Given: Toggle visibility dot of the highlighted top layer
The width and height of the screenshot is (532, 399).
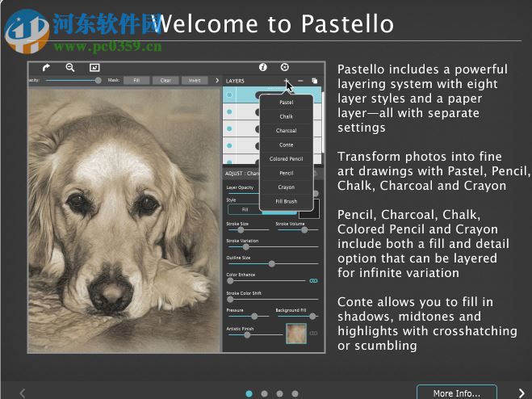Looking at the screenshot, I should 229,95.
